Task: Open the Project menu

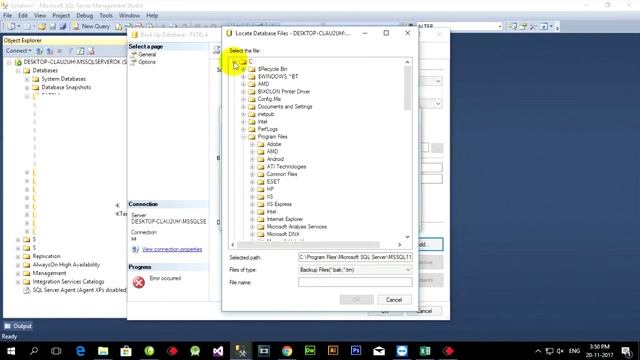Action: 61,16
